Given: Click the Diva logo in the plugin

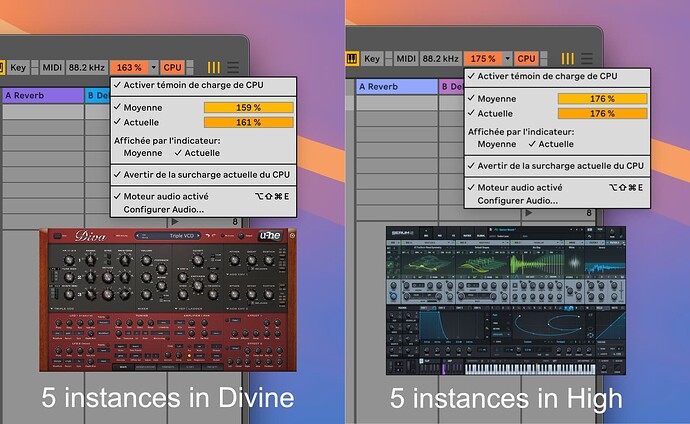Looking at the screenshot, I should [x=90, y=236].
